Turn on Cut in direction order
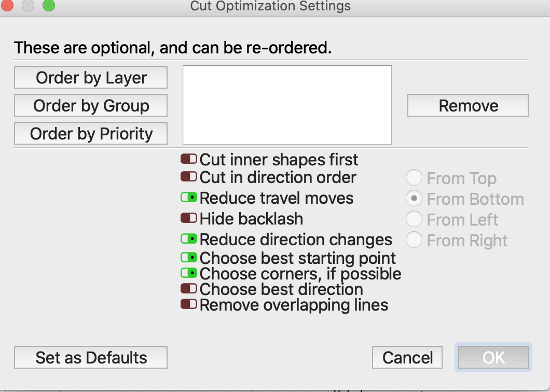The height and width of the screenshot is (392, 550). (189, 176)
